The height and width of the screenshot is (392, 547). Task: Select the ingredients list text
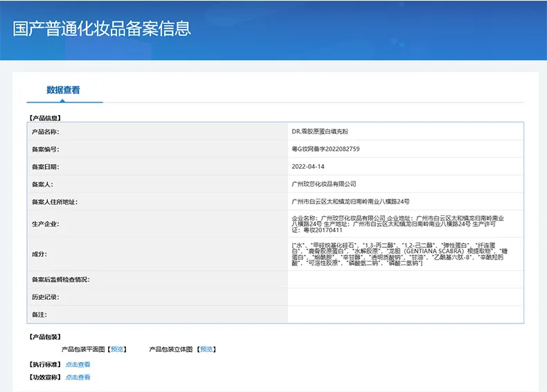(x=400, y=254)
